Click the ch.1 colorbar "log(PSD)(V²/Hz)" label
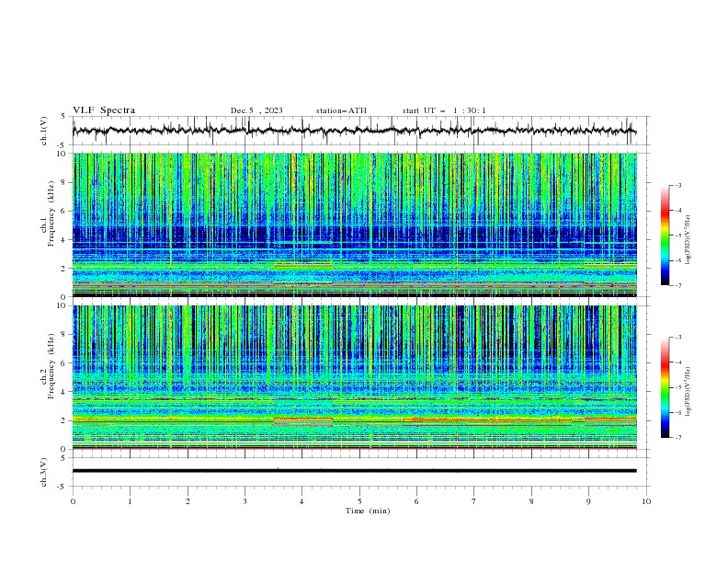728x563 pixels. pyautogui.click(x=688, y=240)
